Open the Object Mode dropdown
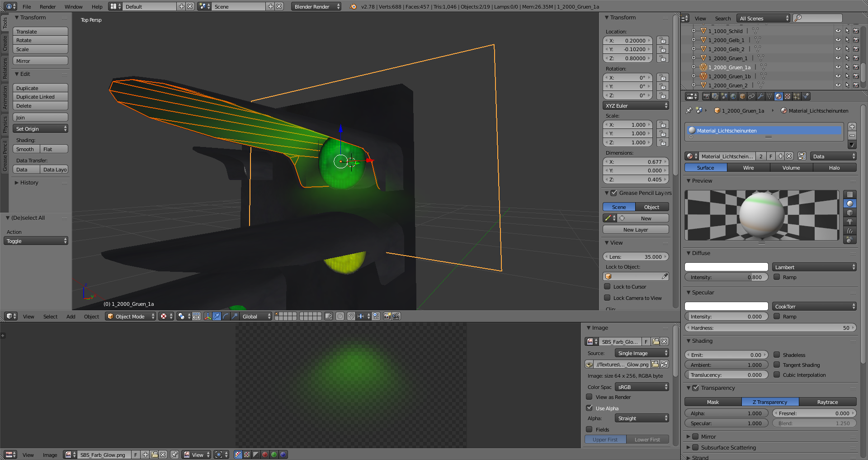This screenshot has width=868, height=460. pos(131,317)
